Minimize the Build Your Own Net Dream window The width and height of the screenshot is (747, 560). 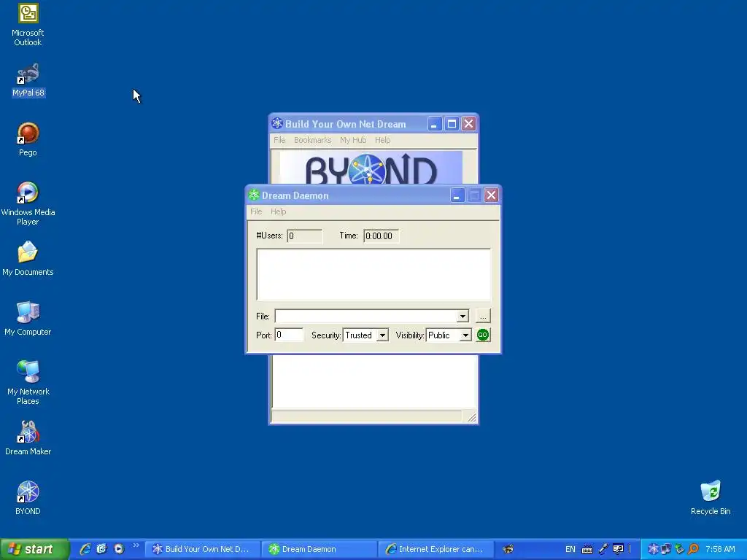tap(434, 124)
